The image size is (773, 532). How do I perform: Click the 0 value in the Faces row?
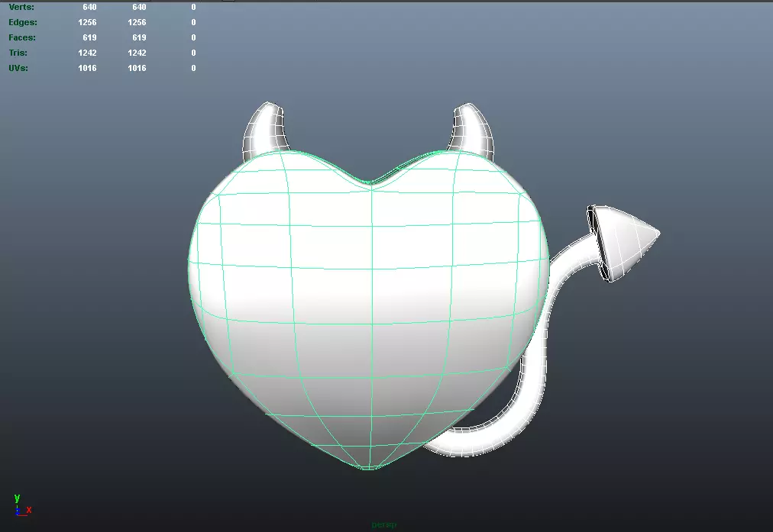pyautogui.click(x=193, y=37)
